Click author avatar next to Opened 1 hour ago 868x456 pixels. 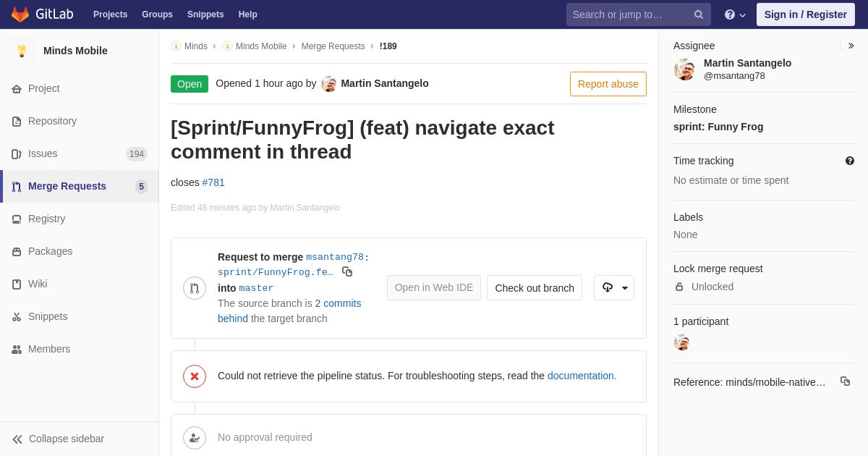point(329,84)
